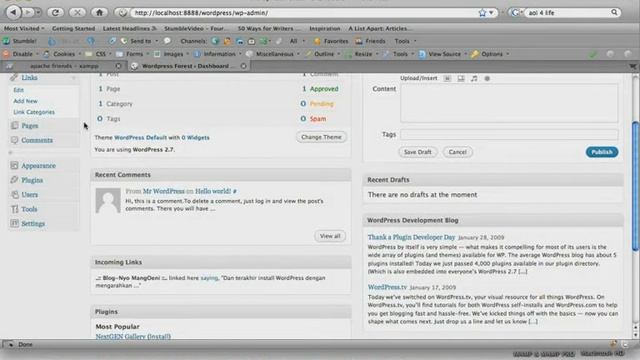The height and width of the screenshot is (360, 640).
Task: Click the Save Draft button
Action: click(418, 152)
